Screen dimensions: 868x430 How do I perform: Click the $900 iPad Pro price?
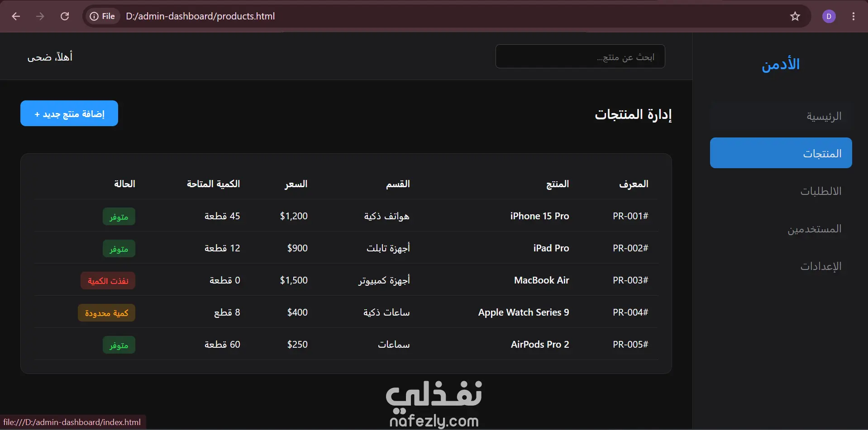click(297, 248)
